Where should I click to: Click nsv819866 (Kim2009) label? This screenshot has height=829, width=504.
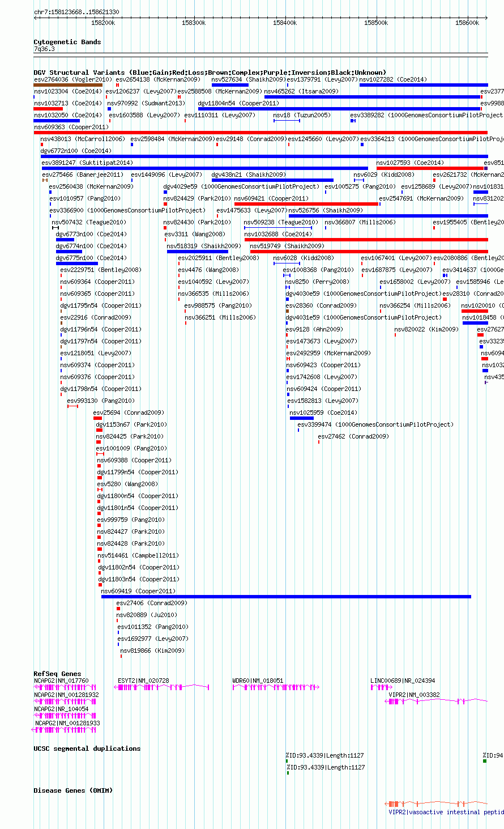[x=152, y=651]
